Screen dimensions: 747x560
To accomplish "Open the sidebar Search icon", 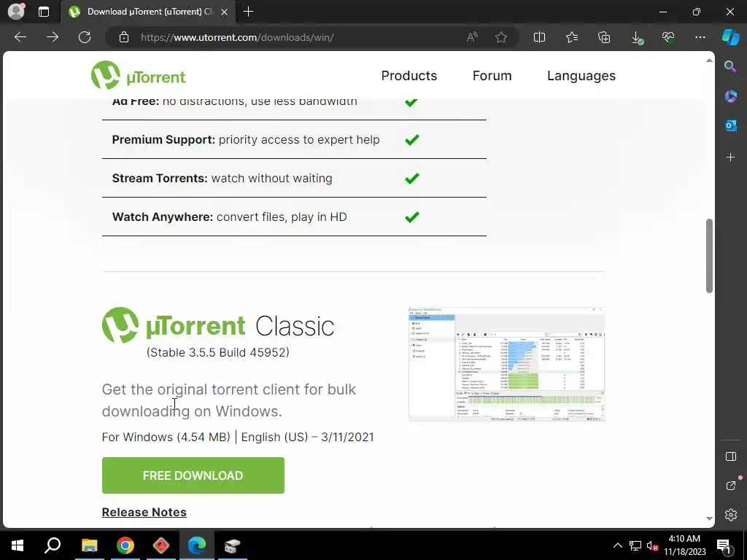I will pos(730,66).
